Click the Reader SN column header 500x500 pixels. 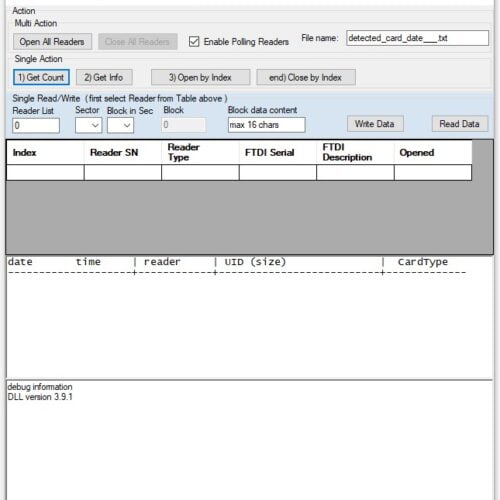click(123, 152)
